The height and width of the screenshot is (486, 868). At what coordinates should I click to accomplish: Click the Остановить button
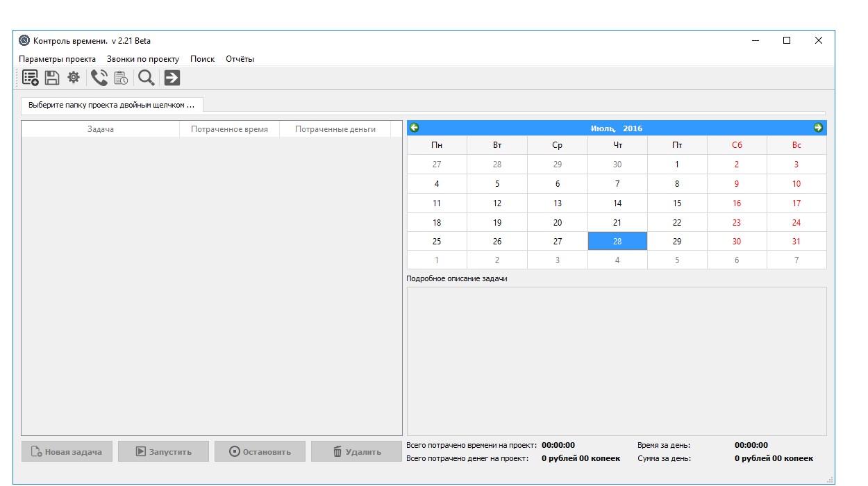click(x=260, y=452)
